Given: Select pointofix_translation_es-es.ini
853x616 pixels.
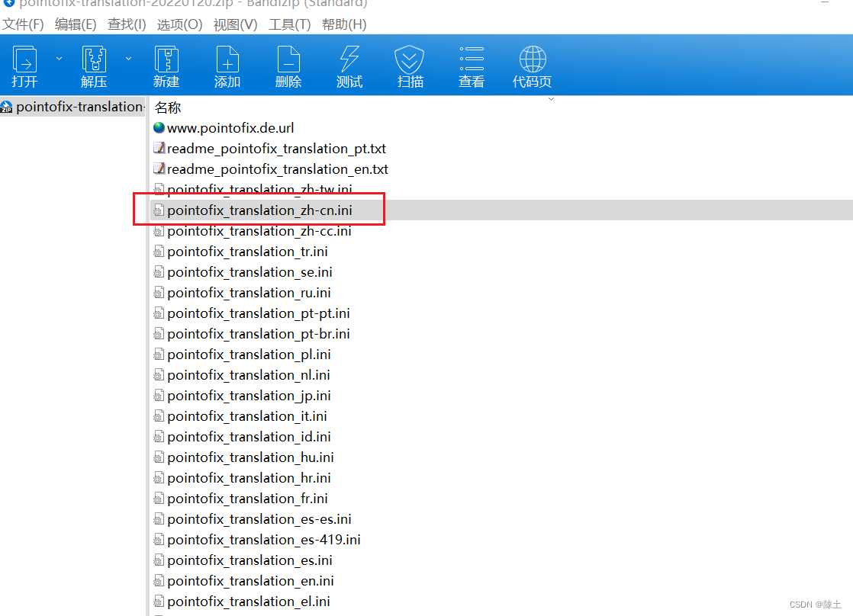Looking at the screenshot, I should coord(259,520).
